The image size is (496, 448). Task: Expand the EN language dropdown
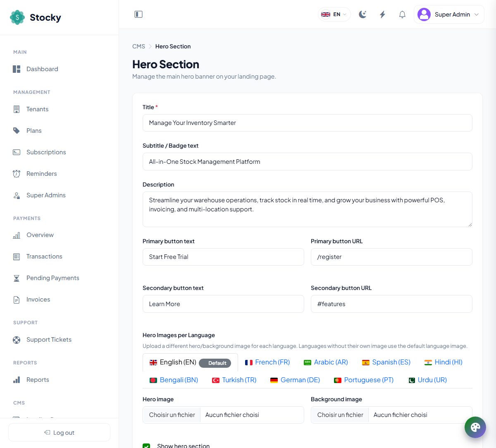(334, 14)
